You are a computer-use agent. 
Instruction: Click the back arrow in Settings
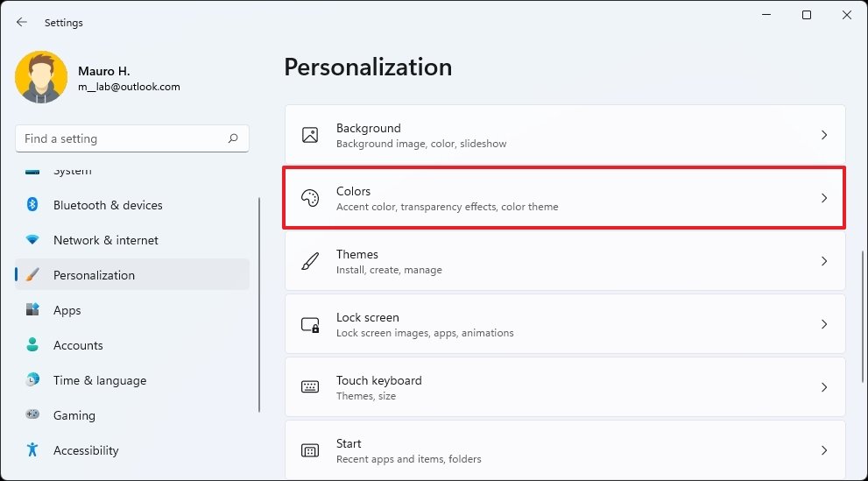(x=22, y=22)
